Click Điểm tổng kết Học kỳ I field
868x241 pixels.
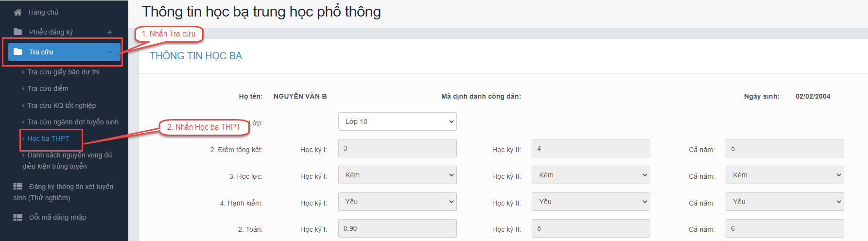[x=397, y=148]
